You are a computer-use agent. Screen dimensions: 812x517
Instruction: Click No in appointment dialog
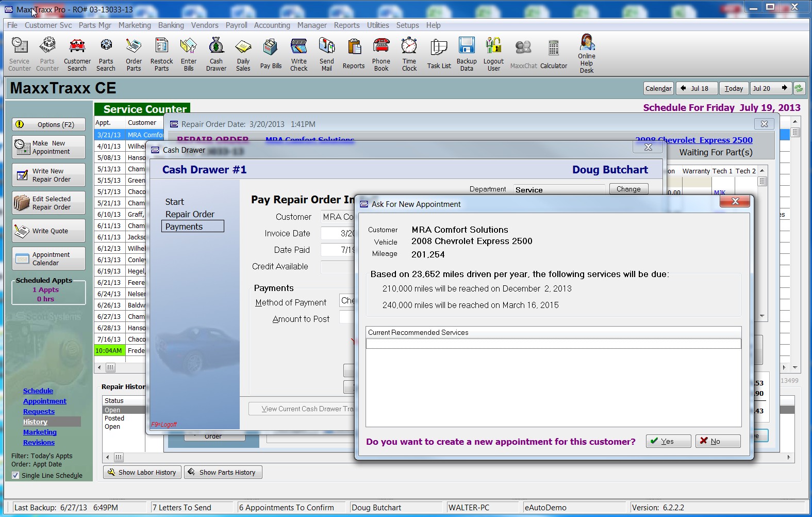click(718, 441)
